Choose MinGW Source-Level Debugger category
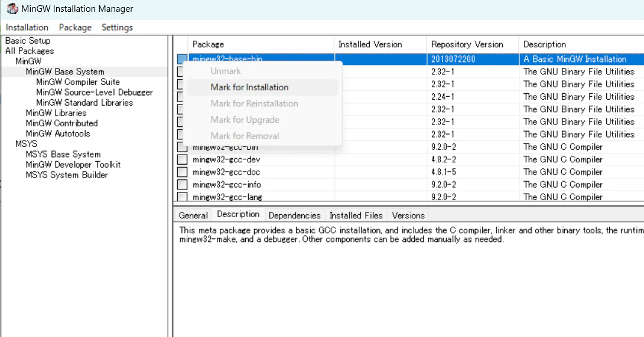 tap(95, 92)
